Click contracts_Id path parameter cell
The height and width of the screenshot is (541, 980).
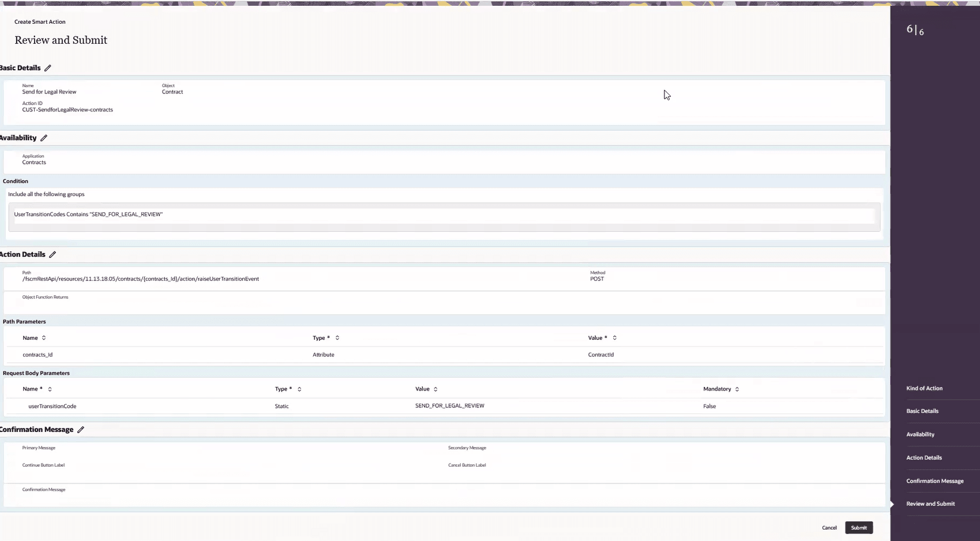37,355
